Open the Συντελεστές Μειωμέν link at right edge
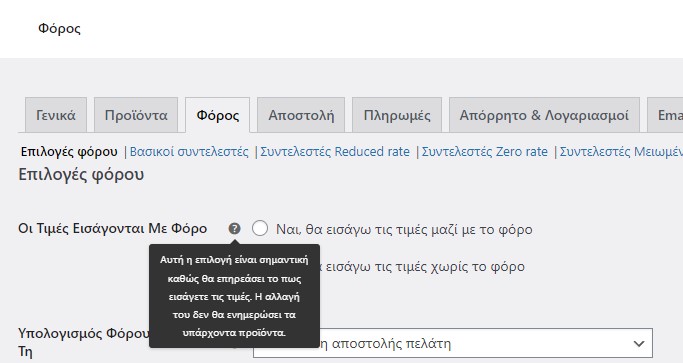The height and width of the screenshot is (363, 683). click(x=621, y=152)
